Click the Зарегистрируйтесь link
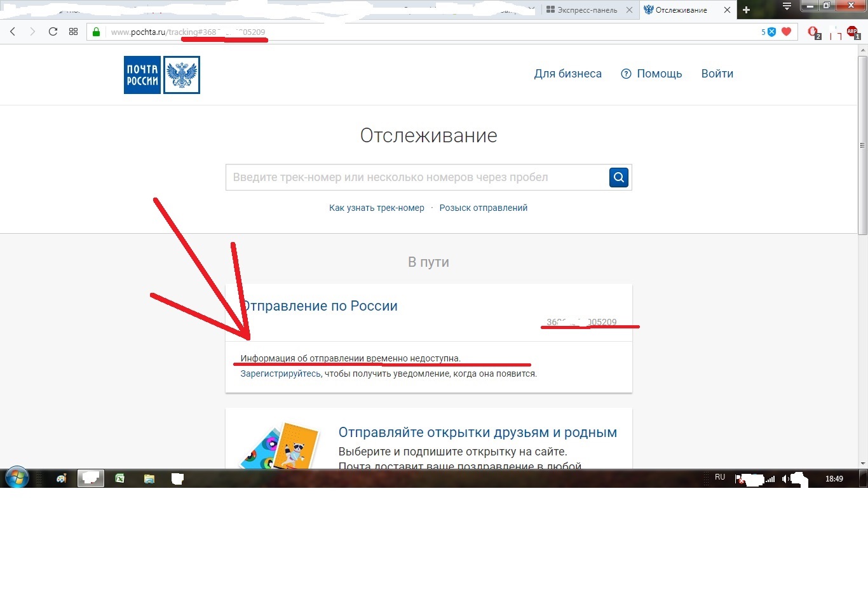868x599 pixels. (280, 374)
